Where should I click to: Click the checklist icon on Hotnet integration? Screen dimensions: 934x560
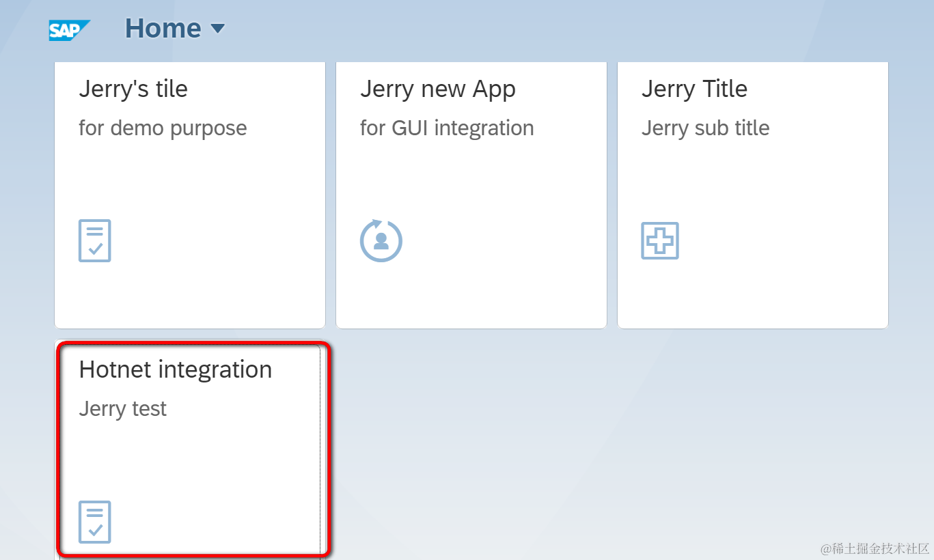pyautogui.click(x=94, y=522)
